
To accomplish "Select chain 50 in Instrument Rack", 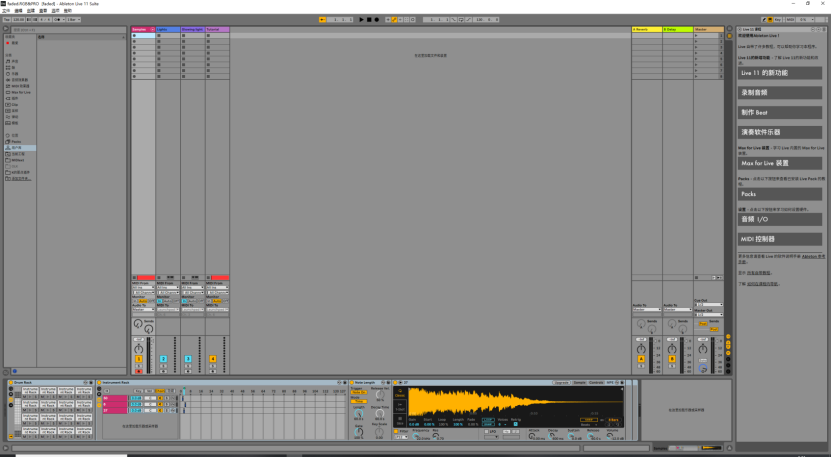I will pyautogui.click(x=115, y=398).
